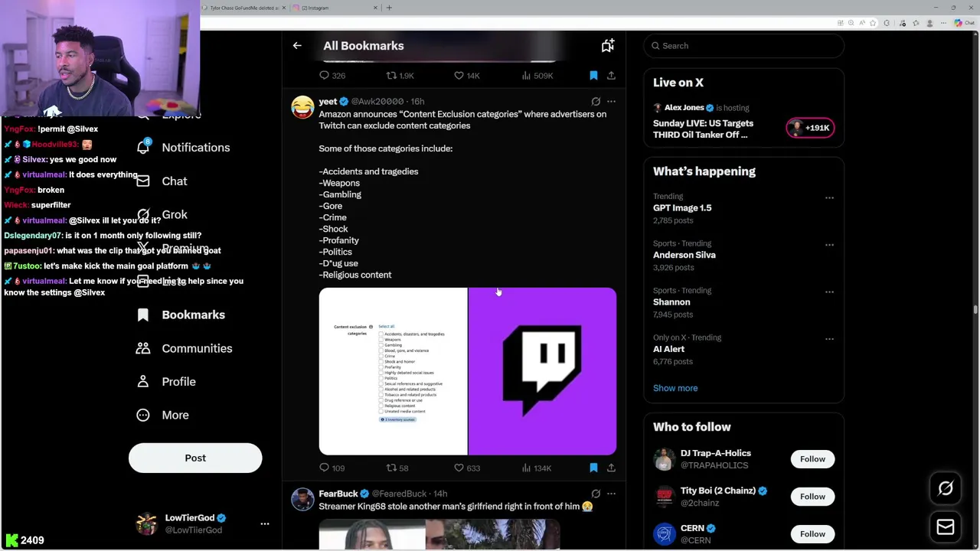The width and height of the screenshot is (980, 551).
Task: Share the tweet with 509K views
Action: [611, 76]
